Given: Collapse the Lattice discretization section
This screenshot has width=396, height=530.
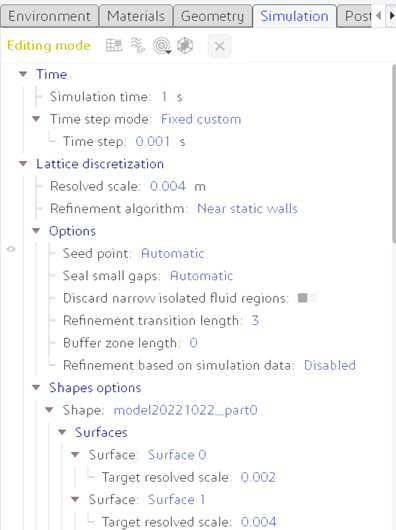Looking at the screenshot, I should [23, 164].
